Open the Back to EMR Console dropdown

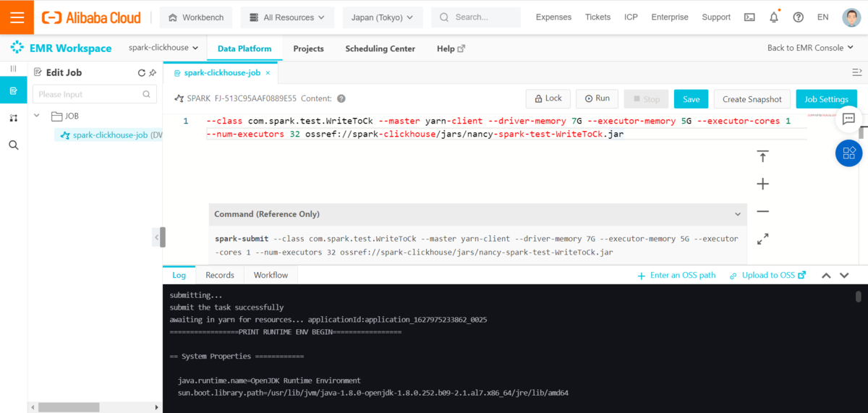point(811,48)
